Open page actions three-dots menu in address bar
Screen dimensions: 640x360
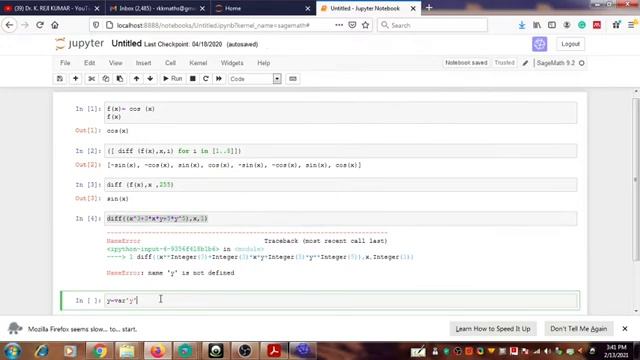click(339, 25)
